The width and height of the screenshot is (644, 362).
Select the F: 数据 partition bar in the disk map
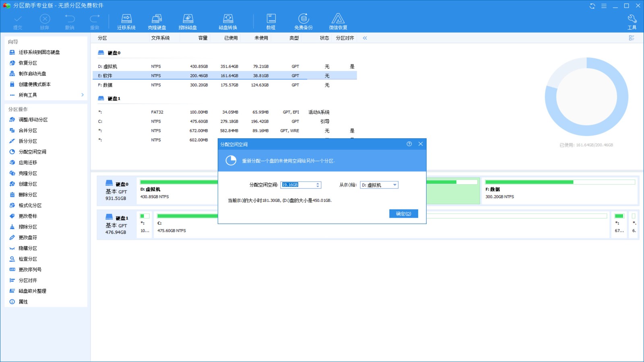click(559, 191)
